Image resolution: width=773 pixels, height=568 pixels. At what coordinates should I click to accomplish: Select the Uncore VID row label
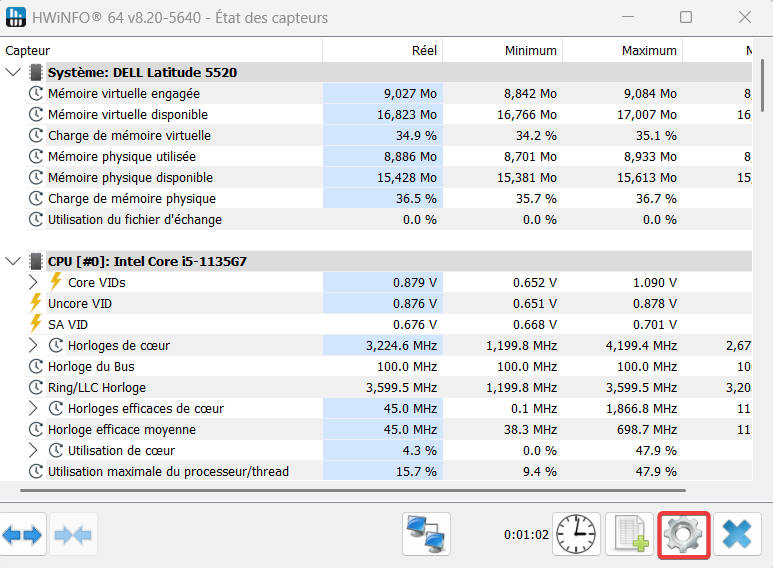point(80,304)
